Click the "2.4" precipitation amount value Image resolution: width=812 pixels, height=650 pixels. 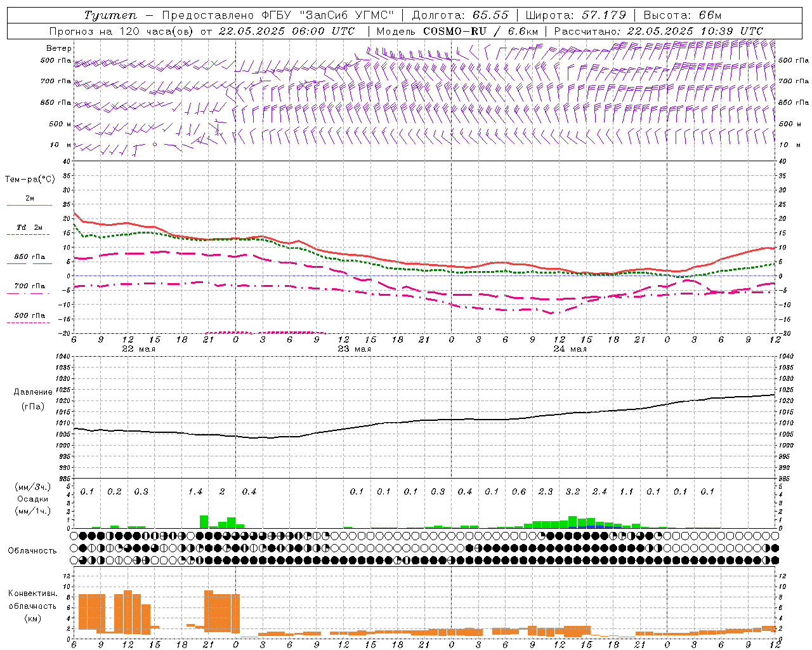coord(599,492)
